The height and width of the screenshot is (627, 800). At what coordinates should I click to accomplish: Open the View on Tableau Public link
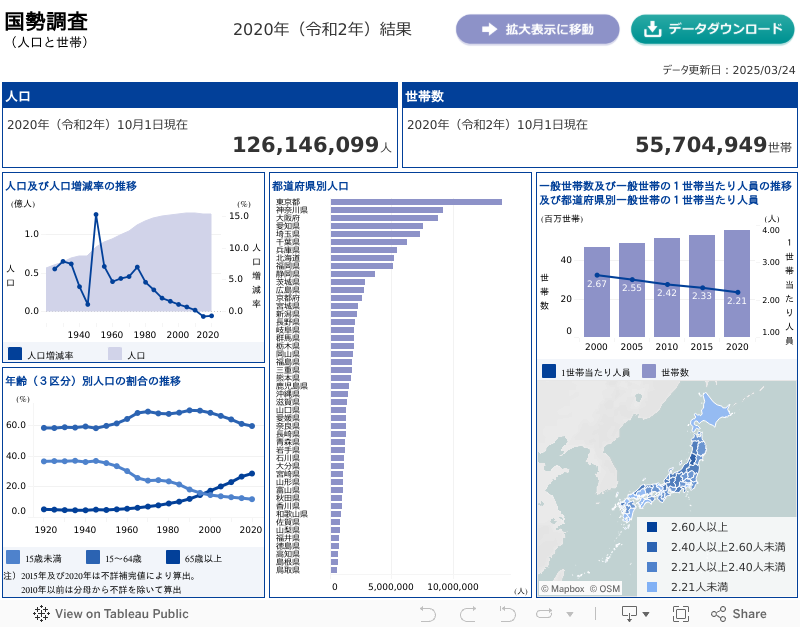[111, 614]
